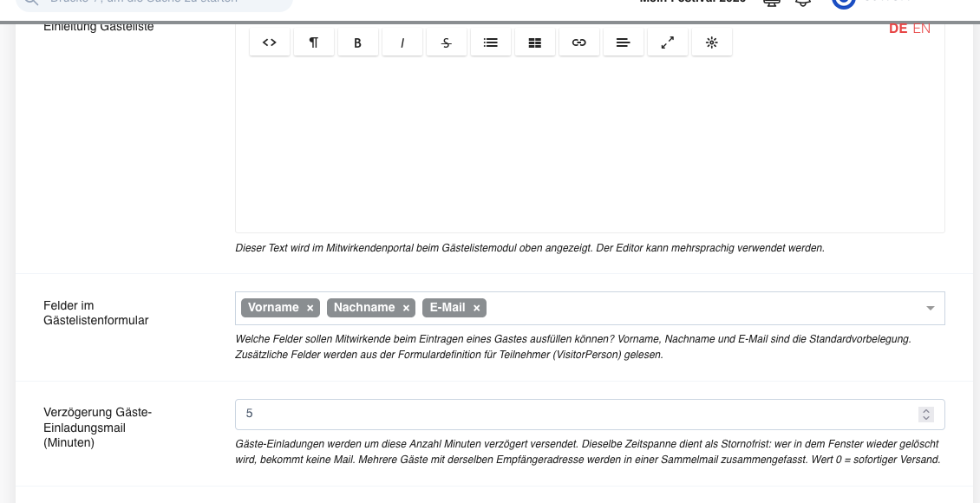Toggle HTML source code view in editor

click(x=270, y=42)
